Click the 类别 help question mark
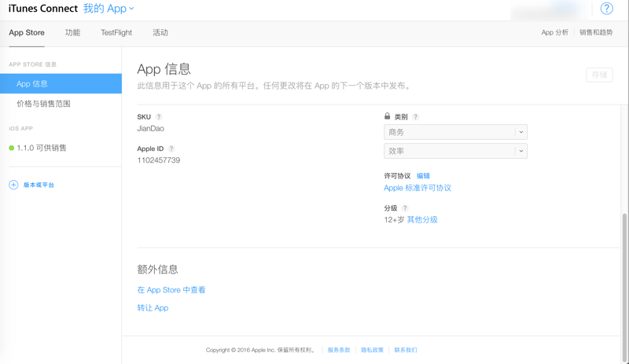This screenshot has height=364, width=629. [x=416, y=117]
